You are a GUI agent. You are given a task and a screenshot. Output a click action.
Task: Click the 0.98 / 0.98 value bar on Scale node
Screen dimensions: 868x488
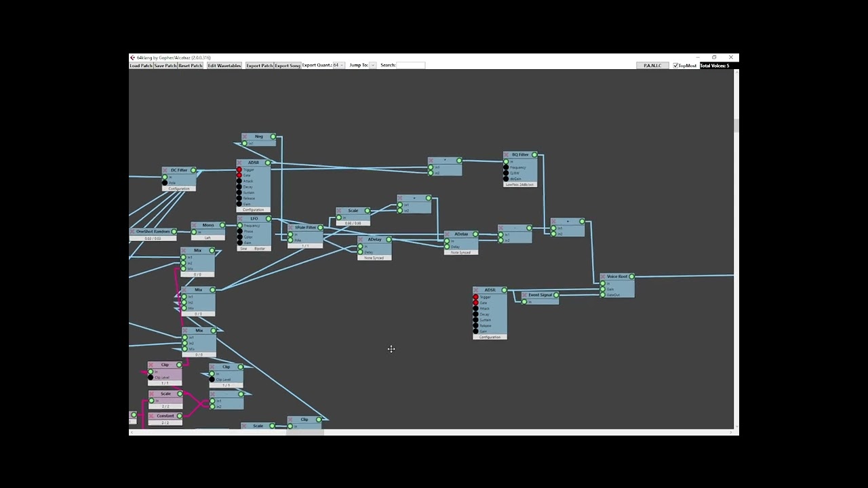(x=353, y=223)
